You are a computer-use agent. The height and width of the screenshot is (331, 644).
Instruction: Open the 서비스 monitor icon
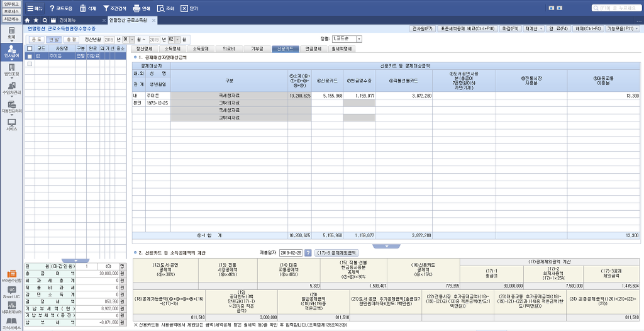point(11,125)
